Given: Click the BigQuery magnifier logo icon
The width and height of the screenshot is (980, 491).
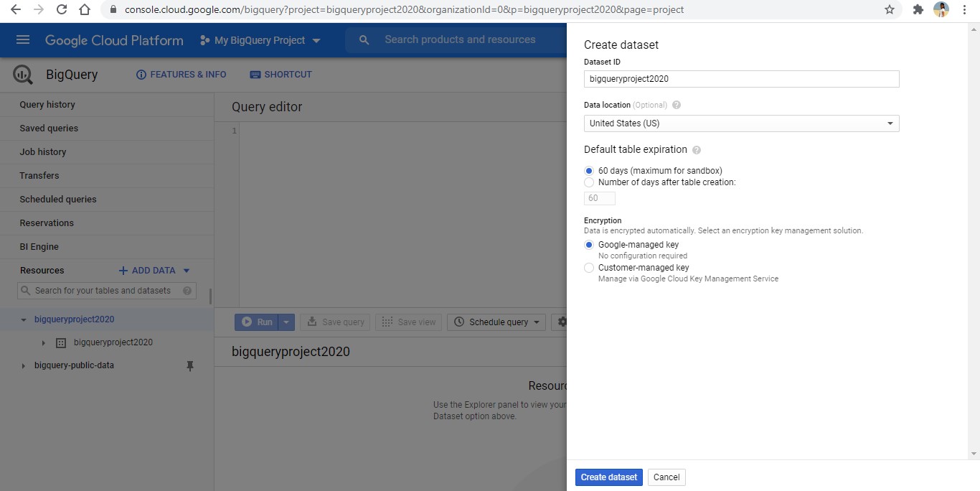Looking at the screenshot, I should click(x=23, y=74).
